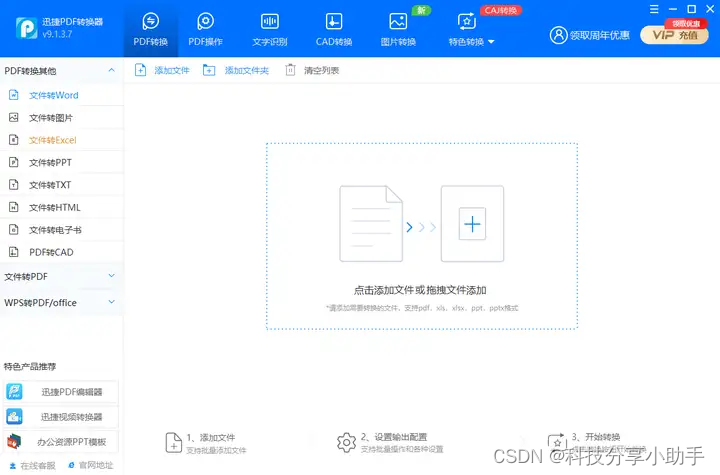The height and width of the screenshot is (475, 720).
Task: Click the 文件转电子书 icon
Action: [x=14, y=230]
